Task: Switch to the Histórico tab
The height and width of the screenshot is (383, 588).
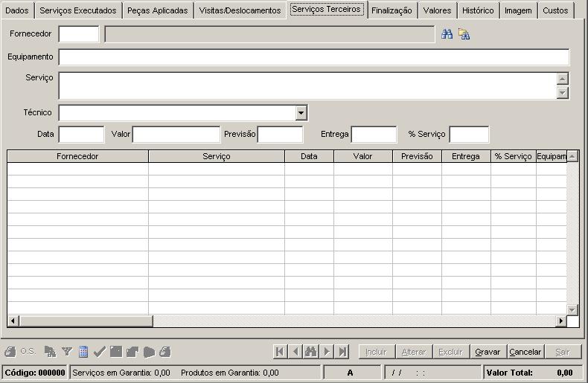Action: click(478, 10)
